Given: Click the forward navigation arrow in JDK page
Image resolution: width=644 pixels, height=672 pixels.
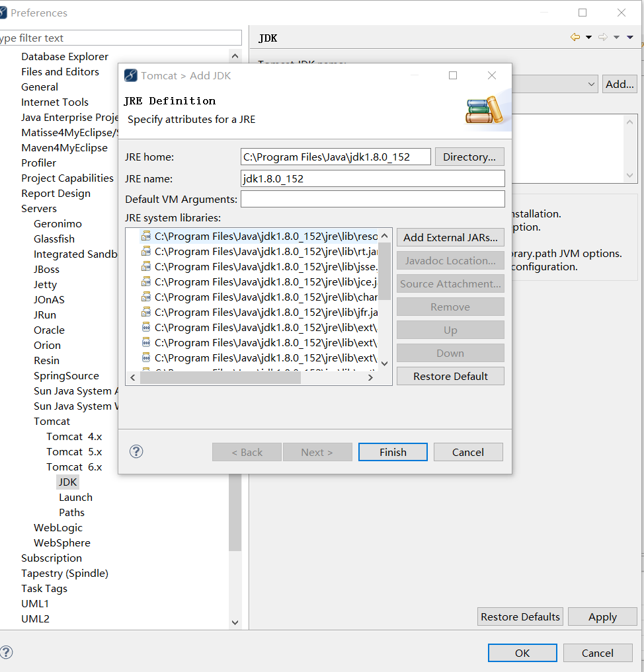Looking at the screenshot, I should (x=603, y=37).
